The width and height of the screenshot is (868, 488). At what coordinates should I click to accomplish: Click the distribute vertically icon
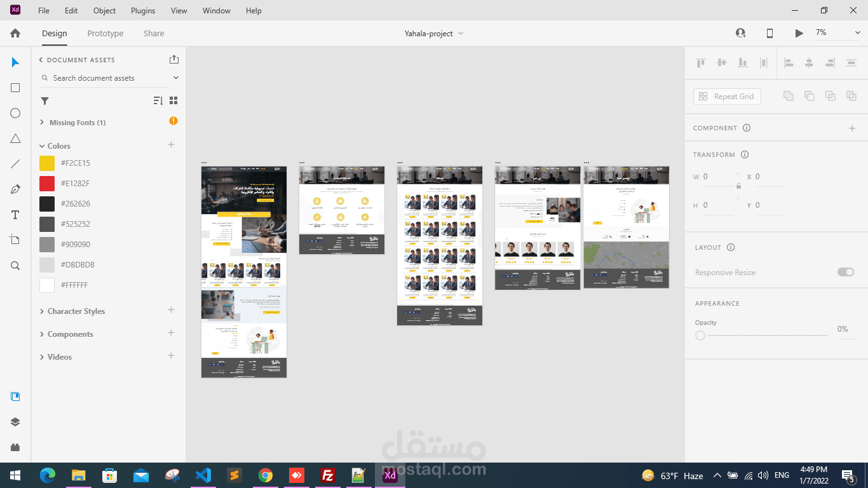764,62
